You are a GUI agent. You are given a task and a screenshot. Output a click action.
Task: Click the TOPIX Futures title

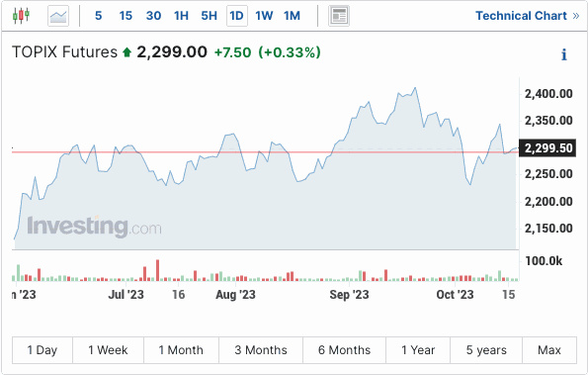pyautogui.click(x=64, y=51)
